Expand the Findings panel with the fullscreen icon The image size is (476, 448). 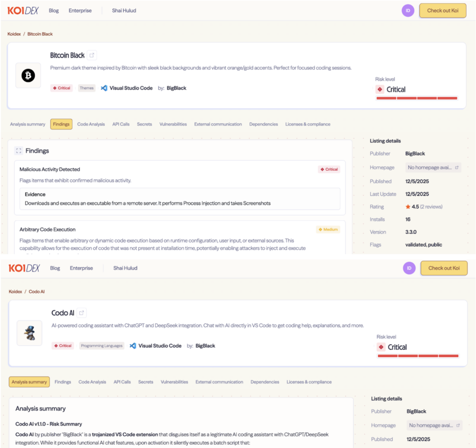point(19,151)
